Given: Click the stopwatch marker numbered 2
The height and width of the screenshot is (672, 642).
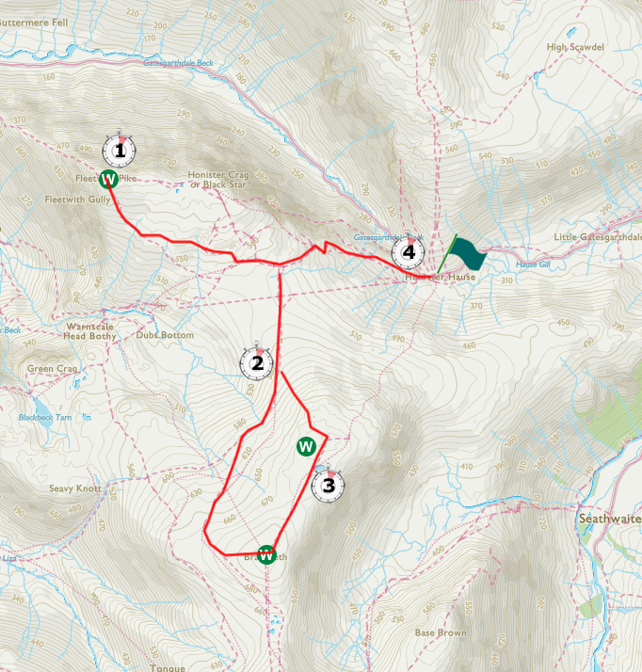Looking at the screenshot, I should pyautogui.click(x=257, y=362).
